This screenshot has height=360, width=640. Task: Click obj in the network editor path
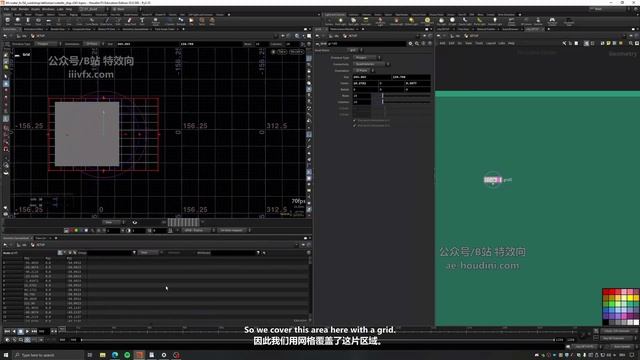(x=458, y=36)
